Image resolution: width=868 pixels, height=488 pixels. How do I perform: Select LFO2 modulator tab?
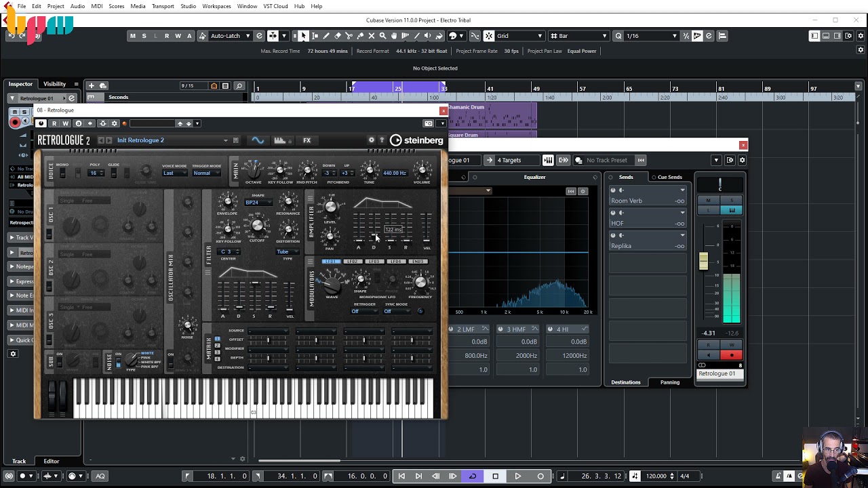tap(352, 262)
